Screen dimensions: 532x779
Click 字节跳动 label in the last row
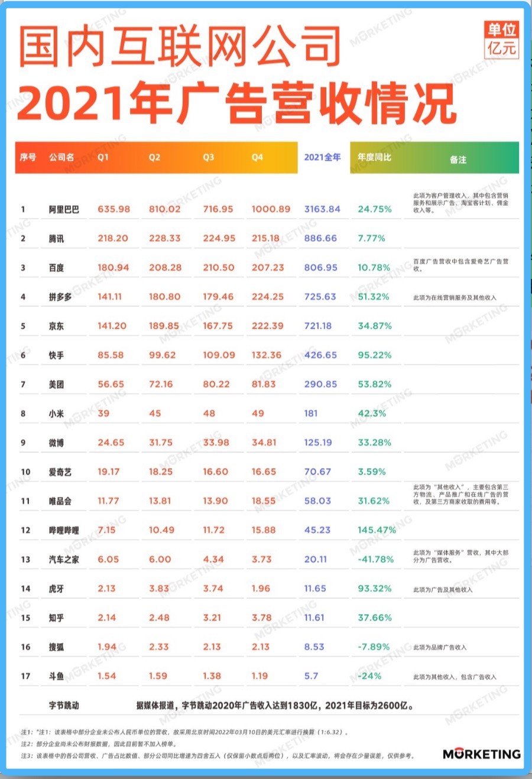pos(64,705)
